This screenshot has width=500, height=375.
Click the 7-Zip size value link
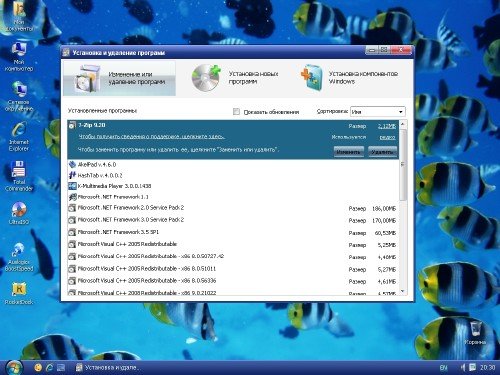[387, 126]
